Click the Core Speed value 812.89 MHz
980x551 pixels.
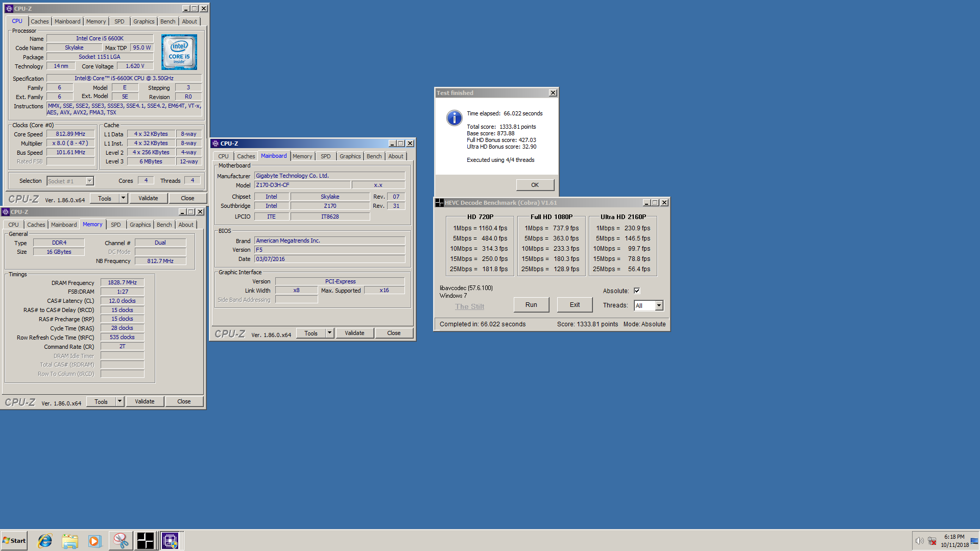pos(70,134)
